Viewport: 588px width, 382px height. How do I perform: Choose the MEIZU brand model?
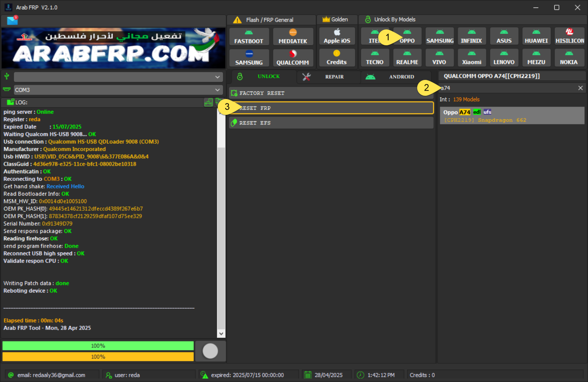536,58
